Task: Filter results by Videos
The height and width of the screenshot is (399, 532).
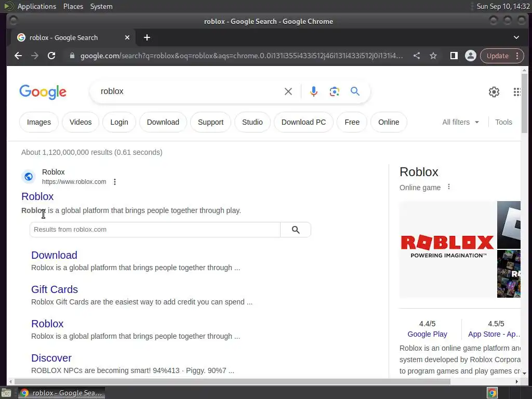Action: pos(81,122)
